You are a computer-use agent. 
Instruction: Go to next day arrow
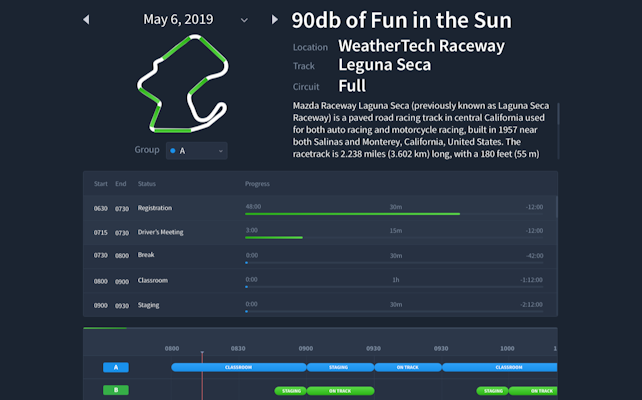click(x=275, y=19)
